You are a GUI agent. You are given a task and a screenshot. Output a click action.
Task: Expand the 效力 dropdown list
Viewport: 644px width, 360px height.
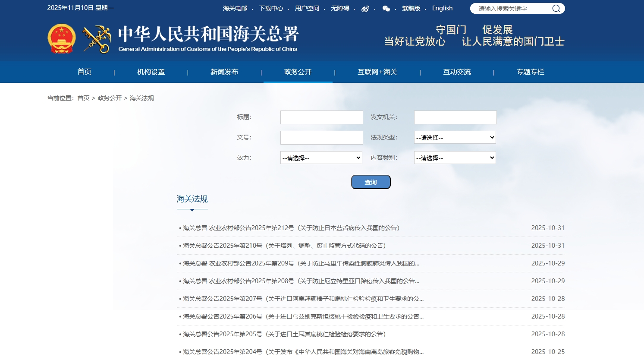tap(321, 158)
